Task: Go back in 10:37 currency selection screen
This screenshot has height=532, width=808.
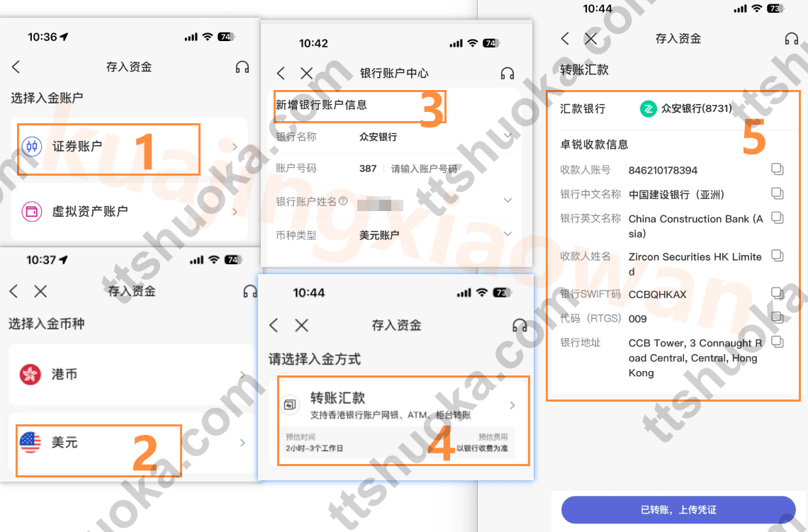Action: (x=14, y=291)
